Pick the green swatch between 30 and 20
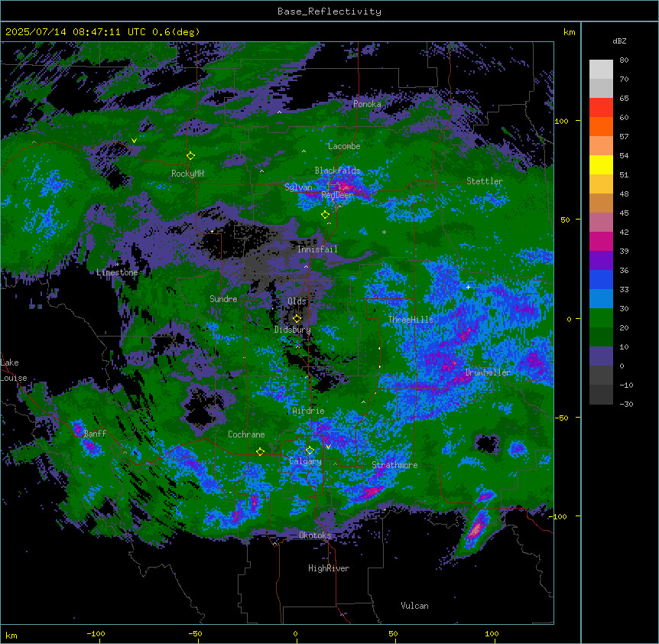This screenshot has width=659, height=644. tap(601, 318)
